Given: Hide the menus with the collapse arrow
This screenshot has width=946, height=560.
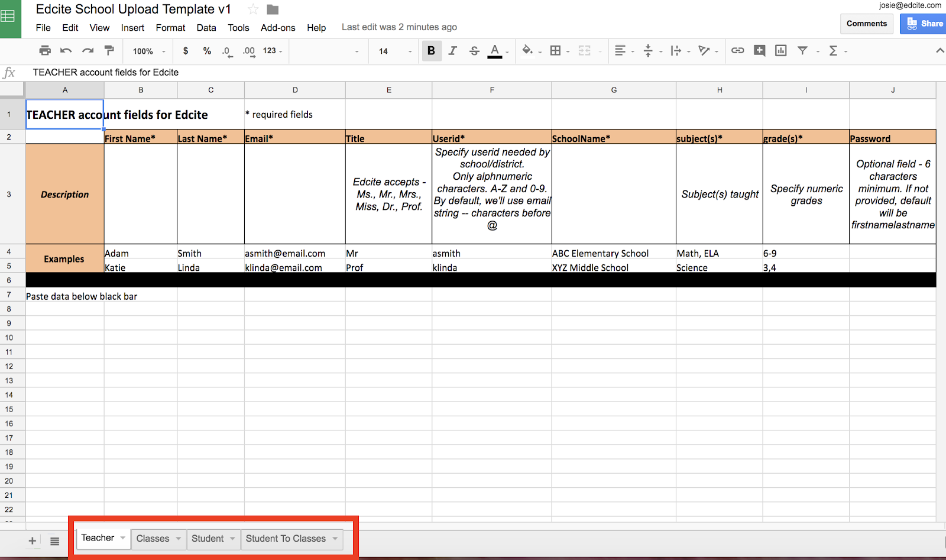Looking at the screenshot, I should (939, 51).
